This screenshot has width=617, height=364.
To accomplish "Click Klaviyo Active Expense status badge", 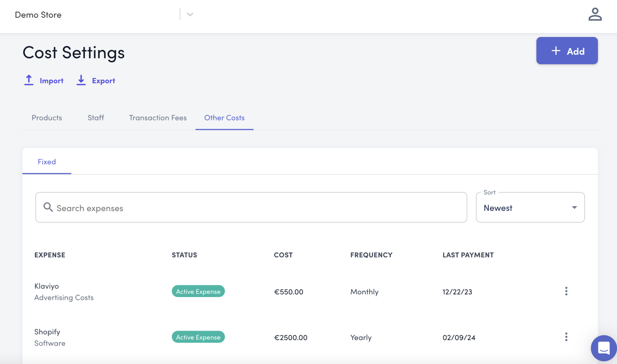I will (198, 291).
